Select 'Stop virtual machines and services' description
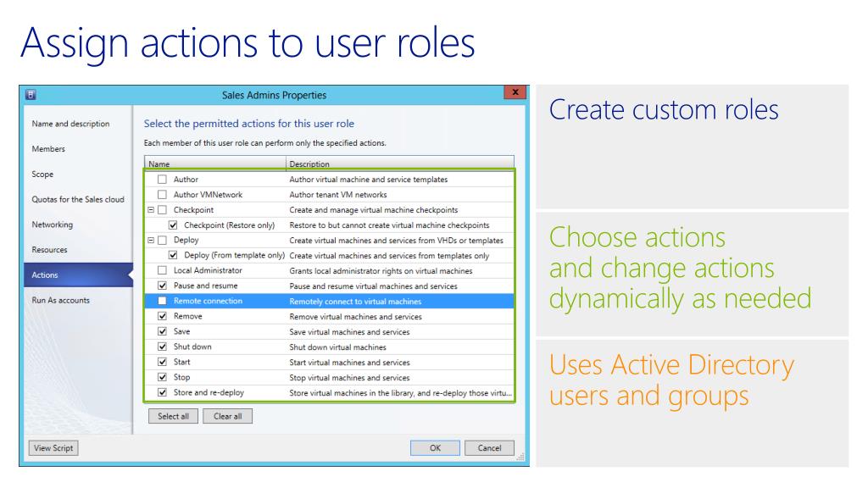Image resolution: width=868 pixels, height=488 pixels. click(350, 377)
